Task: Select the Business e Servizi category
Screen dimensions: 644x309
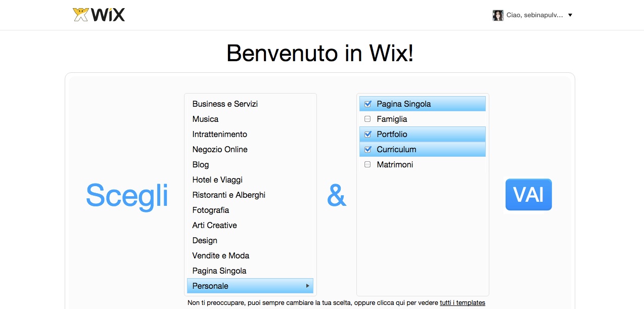Action: pyautogui.click(x=225, y=104)
